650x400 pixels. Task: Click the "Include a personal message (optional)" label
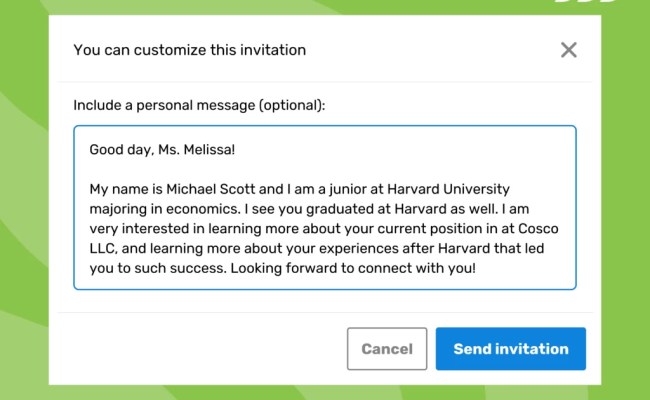200,104
